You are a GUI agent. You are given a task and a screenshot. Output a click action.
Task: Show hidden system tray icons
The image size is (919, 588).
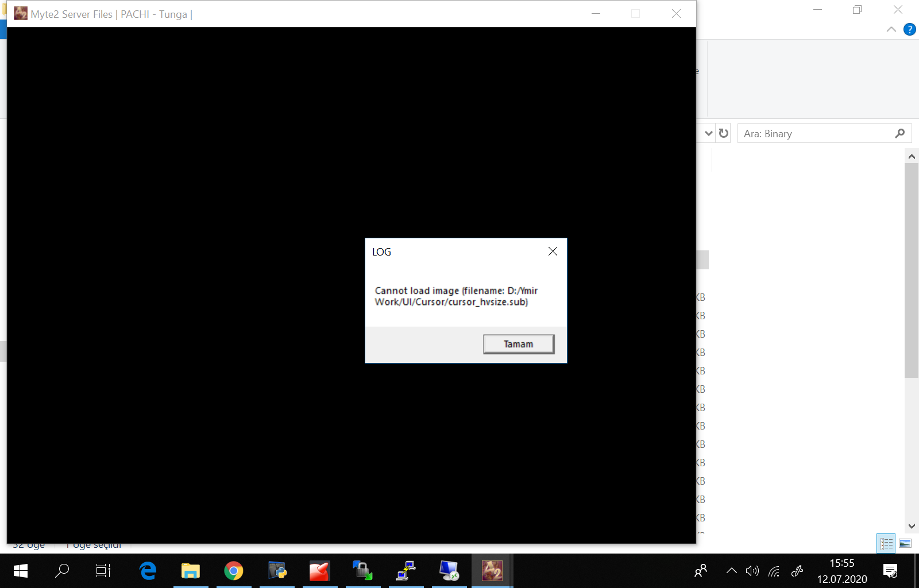point(731,571)
